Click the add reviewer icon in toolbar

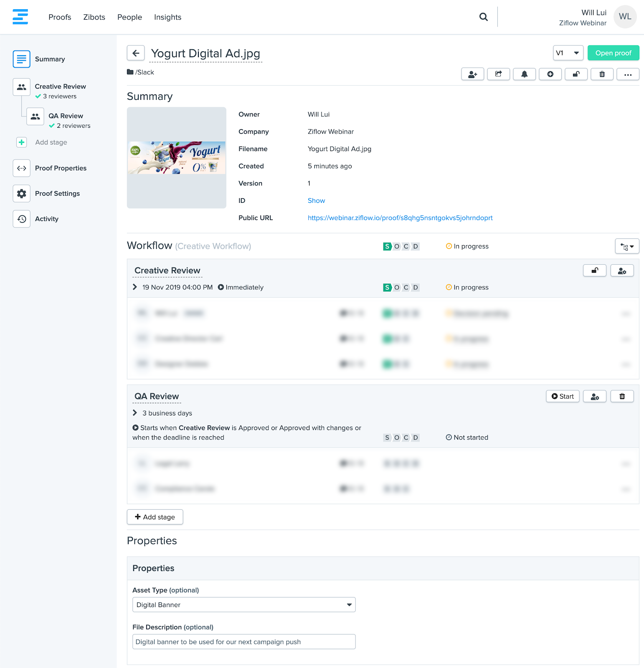point(472,74)
